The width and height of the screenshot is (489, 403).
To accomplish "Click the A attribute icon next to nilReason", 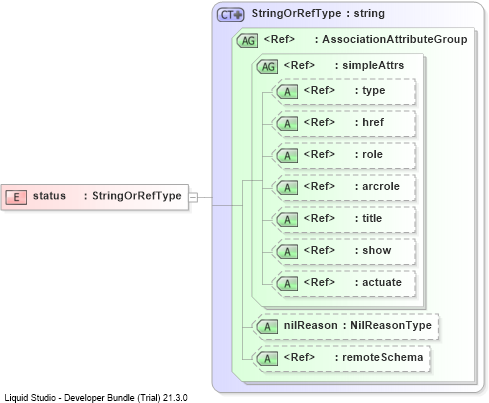I will click(267, 327).
